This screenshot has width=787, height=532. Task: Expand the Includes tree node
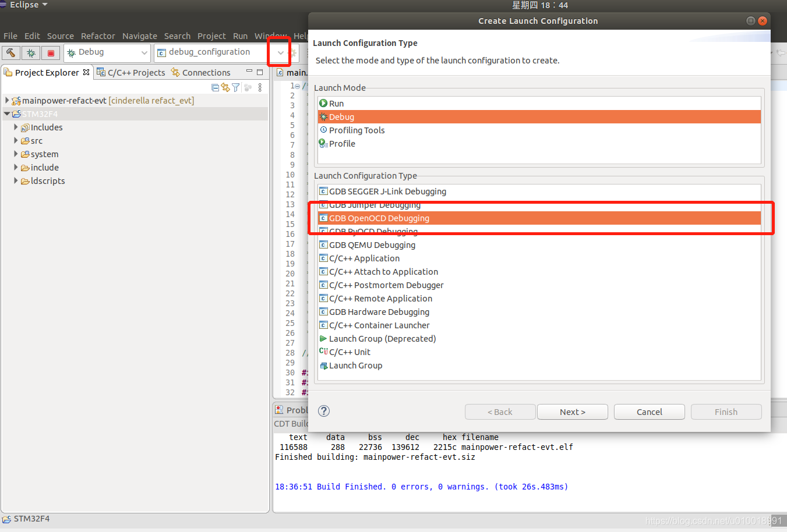[16, 127]
